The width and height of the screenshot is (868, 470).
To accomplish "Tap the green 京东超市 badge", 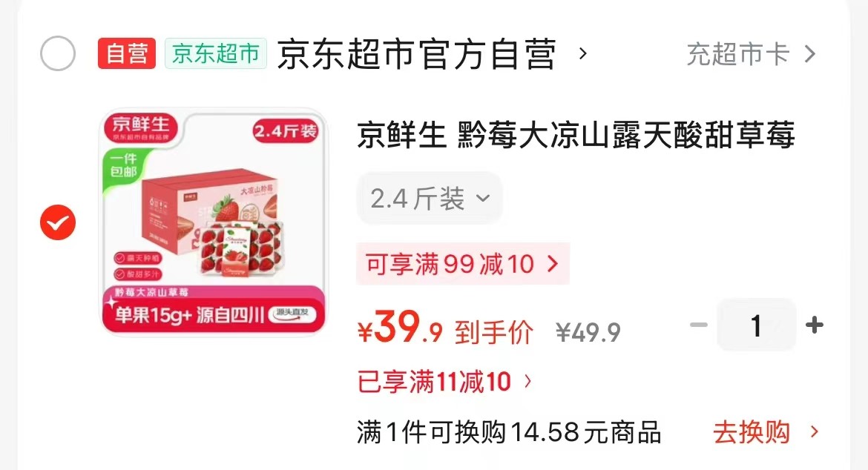I will tap(216, 53).
